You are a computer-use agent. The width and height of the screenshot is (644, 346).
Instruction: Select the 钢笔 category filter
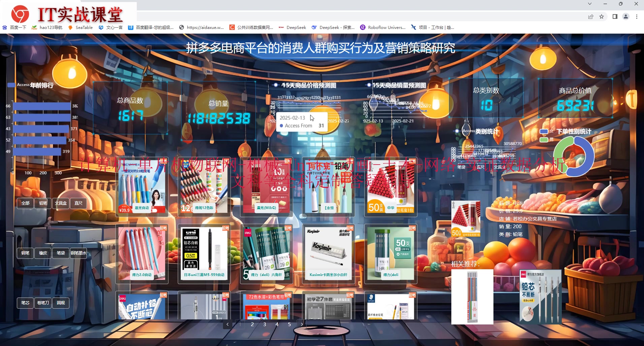pyautogui.click(x=25, y=253)
